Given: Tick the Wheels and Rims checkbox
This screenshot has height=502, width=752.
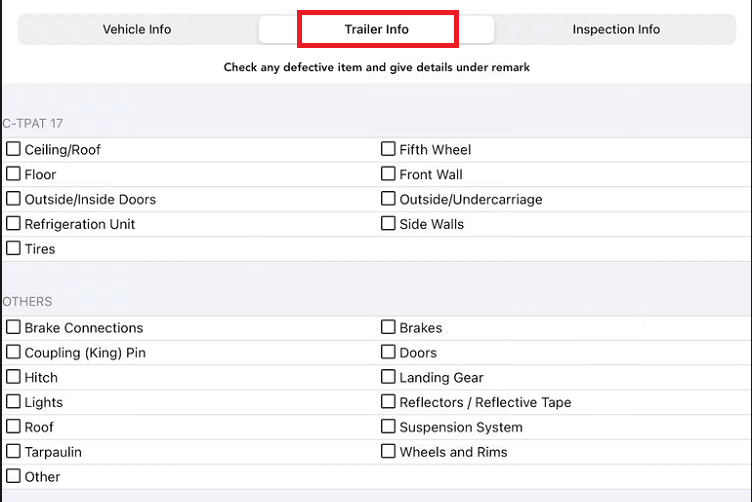Looking at the screenshot, I should [x=388, y=452].
